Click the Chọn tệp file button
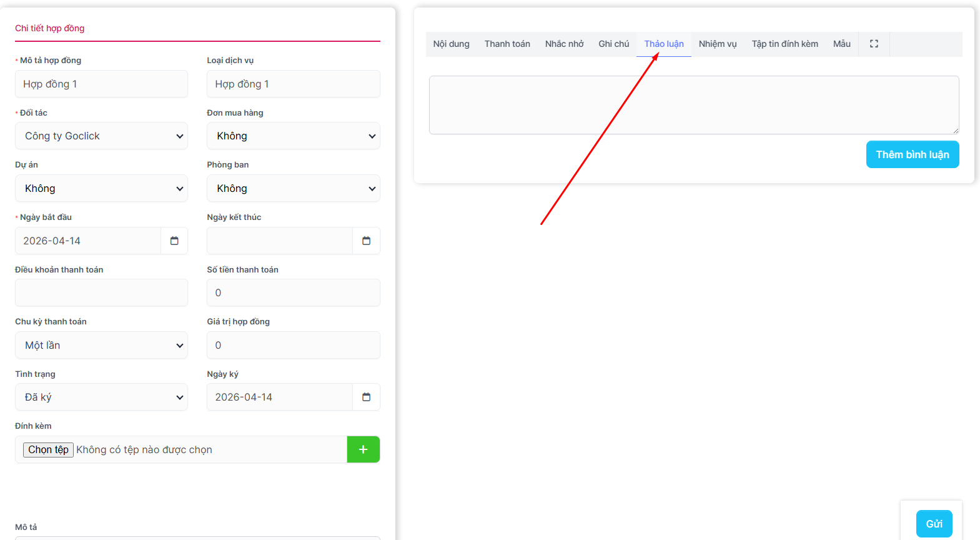 pos(49,450)
